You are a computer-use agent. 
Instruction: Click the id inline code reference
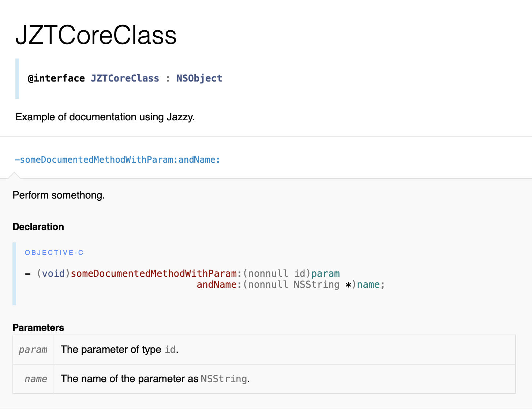[169, 350]
